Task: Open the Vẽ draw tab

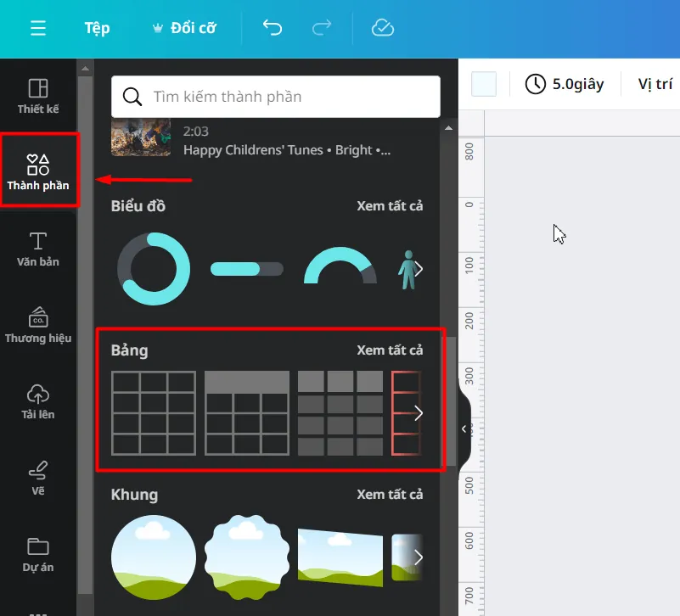Action: tap(38, 479)
